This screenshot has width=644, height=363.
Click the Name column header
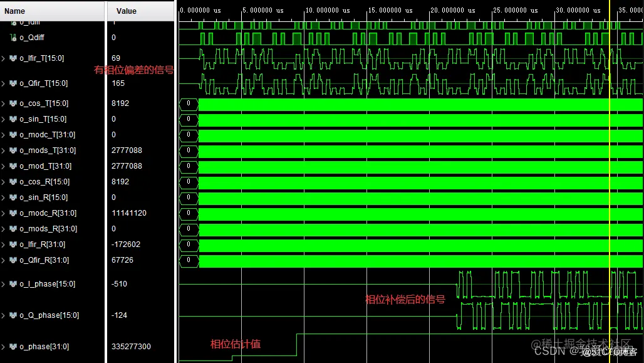pos(52,11)
